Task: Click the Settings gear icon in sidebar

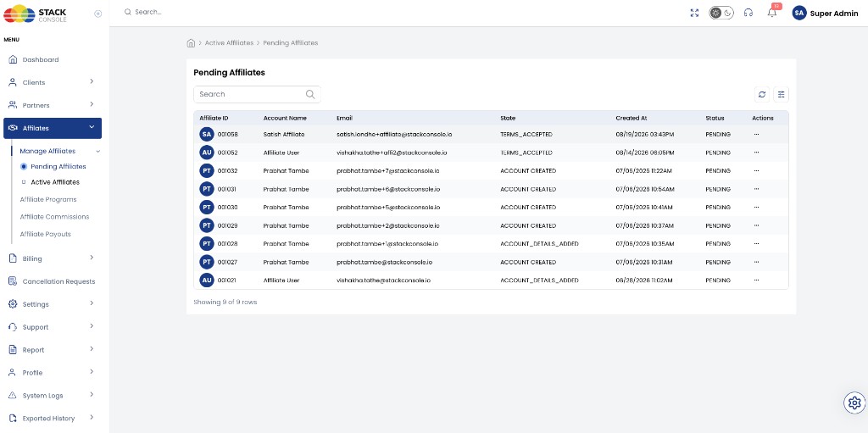Action: (13, 304)
